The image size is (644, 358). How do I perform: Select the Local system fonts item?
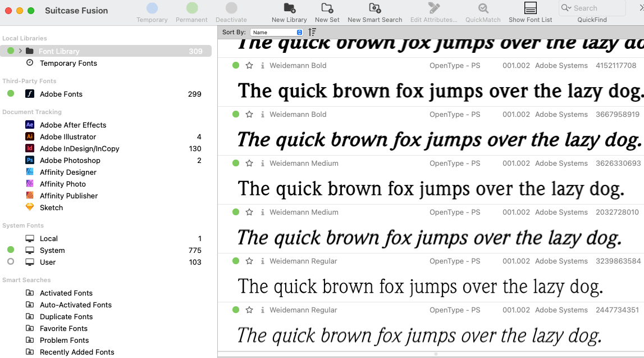[48, 238]
